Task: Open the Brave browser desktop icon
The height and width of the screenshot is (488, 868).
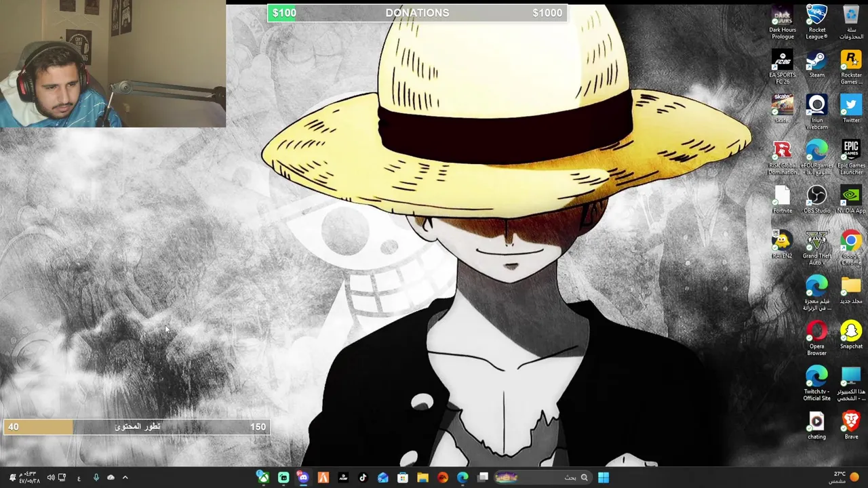Action: 851,426
